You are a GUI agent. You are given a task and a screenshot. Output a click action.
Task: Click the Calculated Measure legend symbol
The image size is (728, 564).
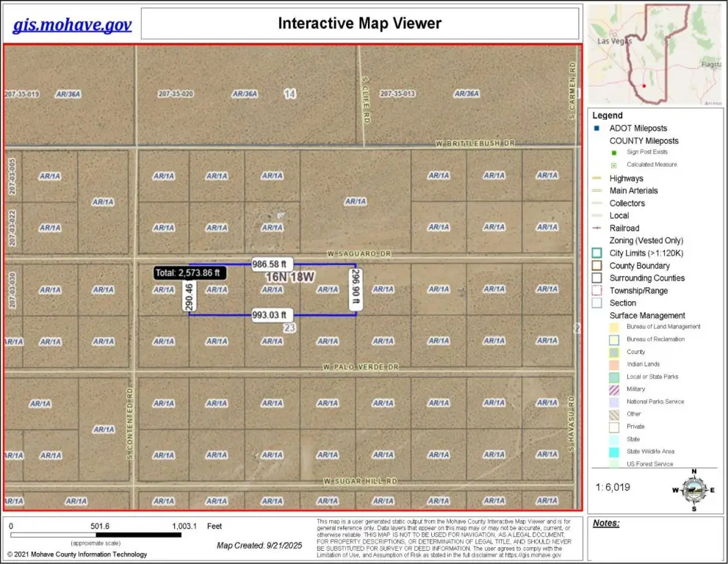[x=614, y=165]
